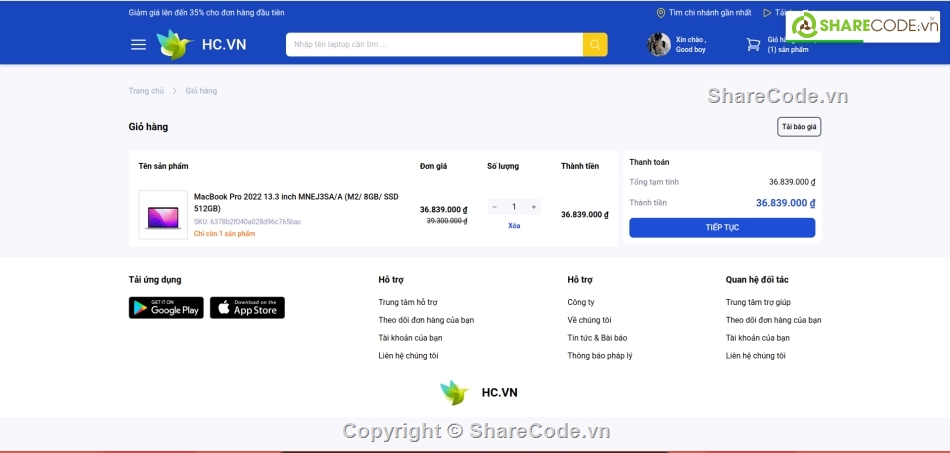Open the hamburger menu icon
Viewport: 950px width, 453px height.
point(138,45)
